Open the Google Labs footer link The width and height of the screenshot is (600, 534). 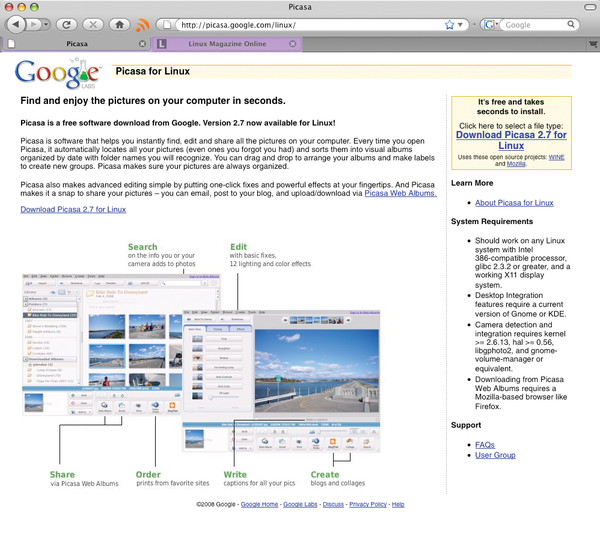(300, 504)
